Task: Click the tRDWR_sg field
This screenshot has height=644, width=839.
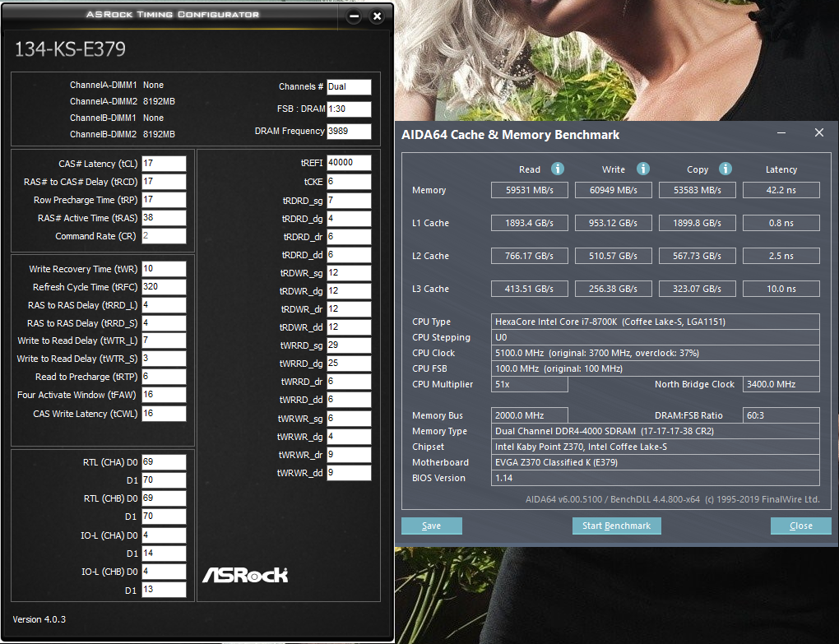Action: [x=349, y=273]
